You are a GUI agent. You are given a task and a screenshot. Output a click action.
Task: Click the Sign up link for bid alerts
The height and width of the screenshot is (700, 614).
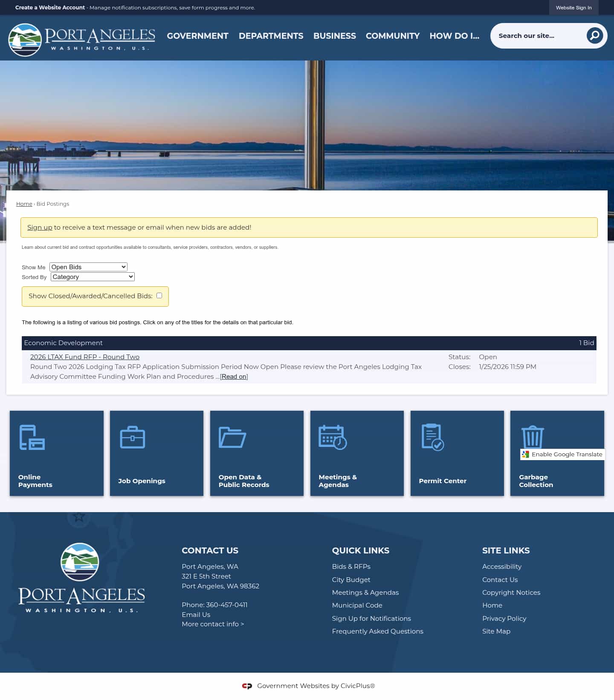40,228
